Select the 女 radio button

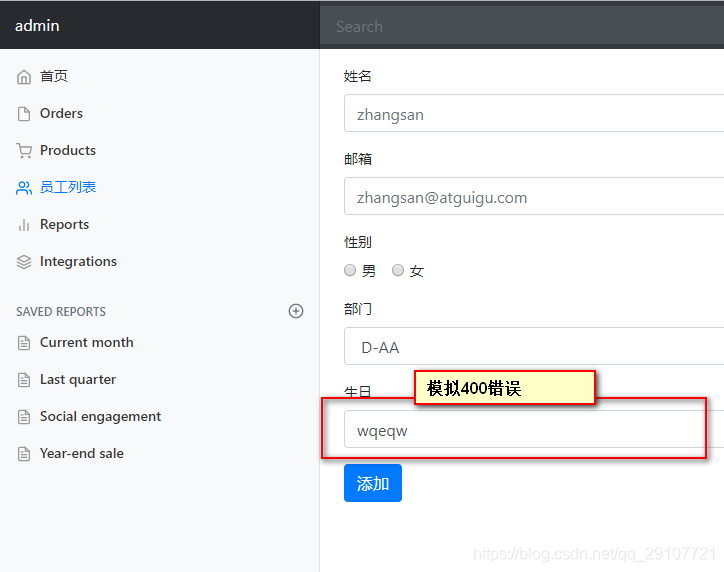click(398, 270)
